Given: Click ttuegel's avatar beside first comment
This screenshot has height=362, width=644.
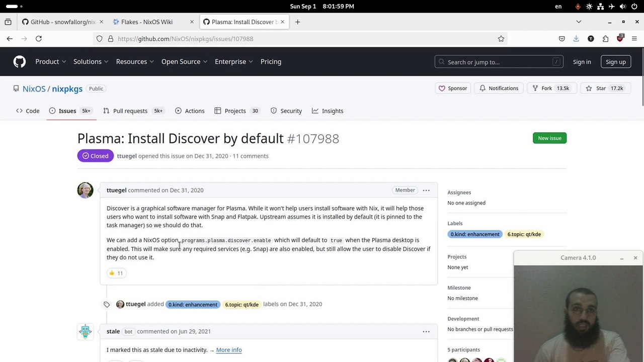Looking at the screenshot, I should point(85,190).
